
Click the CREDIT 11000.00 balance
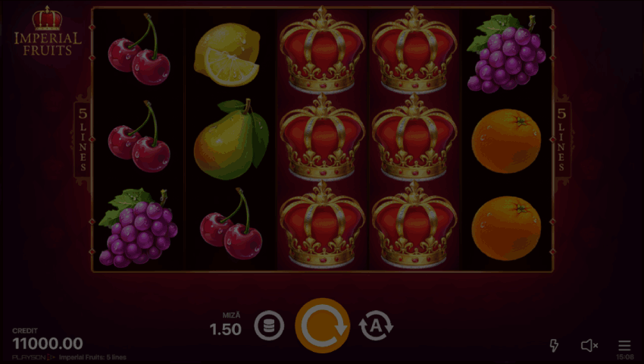tap(48, 339)
